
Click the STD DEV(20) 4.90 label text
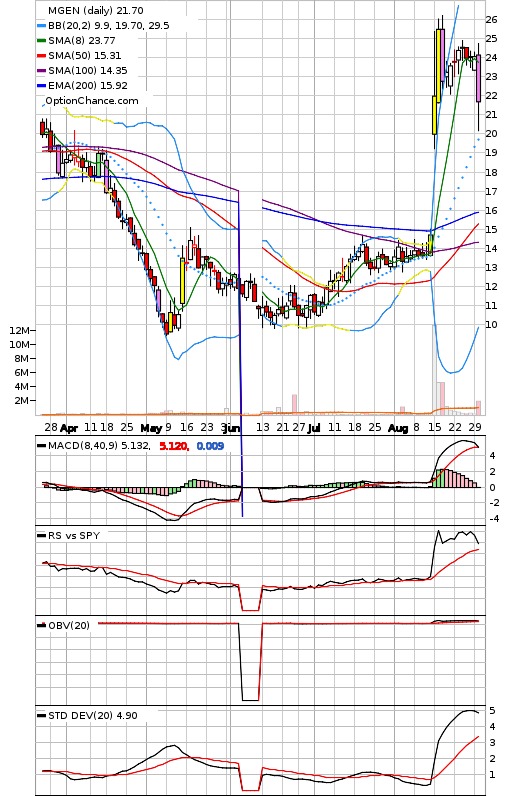[92, 716]
